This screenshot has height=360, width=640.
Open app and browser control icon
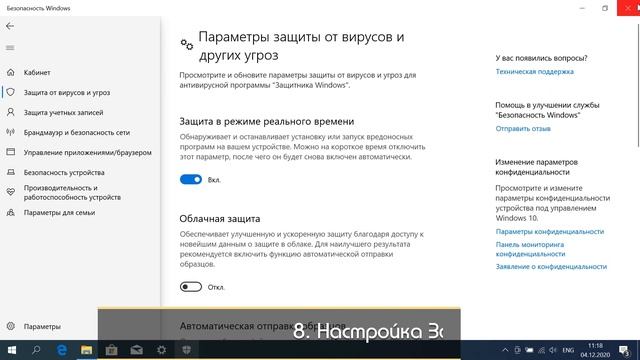[x=11, y=152]
